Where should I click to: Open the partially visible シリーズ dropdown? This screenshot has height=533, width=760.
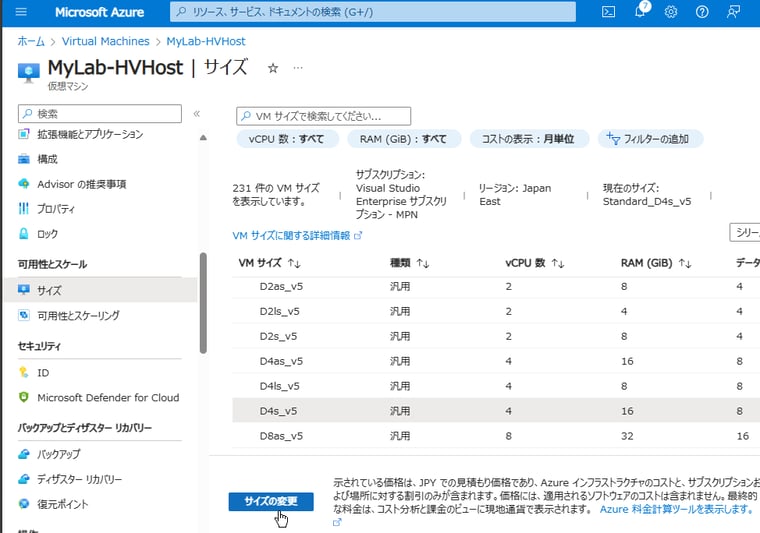(x=745, y=233)
